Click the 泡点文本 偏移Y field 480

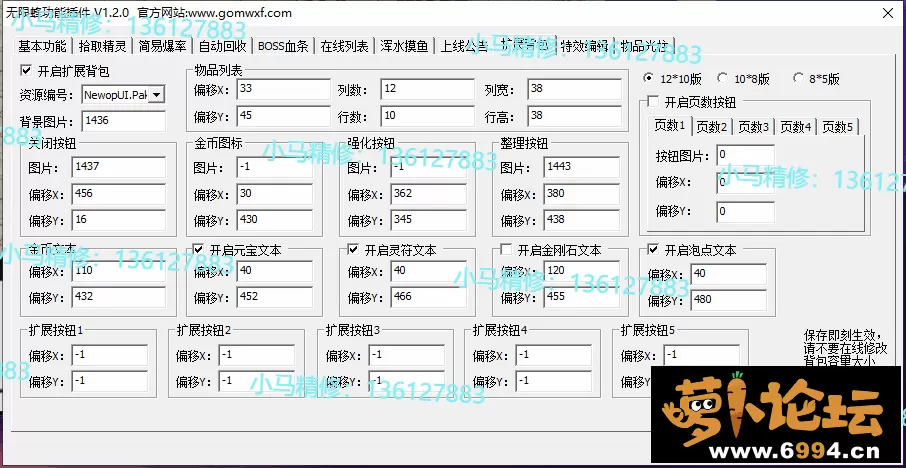(x=729, y=300)
